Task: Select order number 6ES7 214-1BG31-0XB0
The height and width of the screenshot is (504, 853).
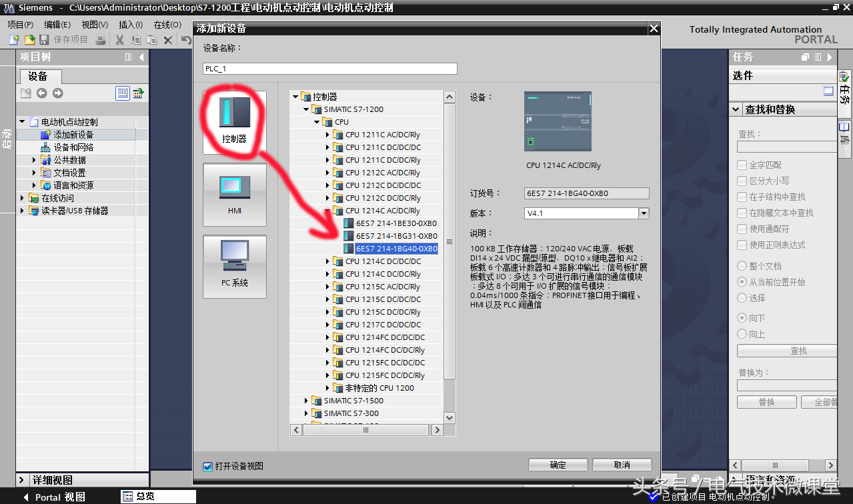Action: (396, 236)
